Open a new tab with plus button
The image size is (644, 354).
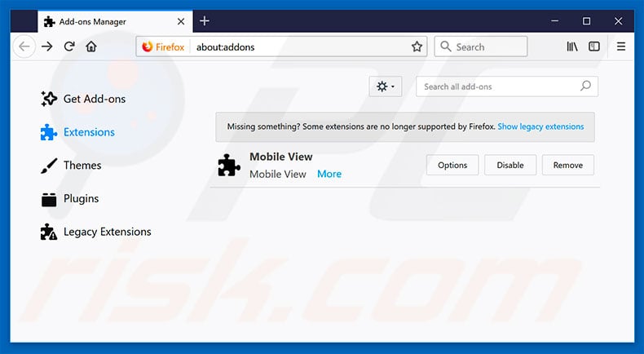click(204, 21)
